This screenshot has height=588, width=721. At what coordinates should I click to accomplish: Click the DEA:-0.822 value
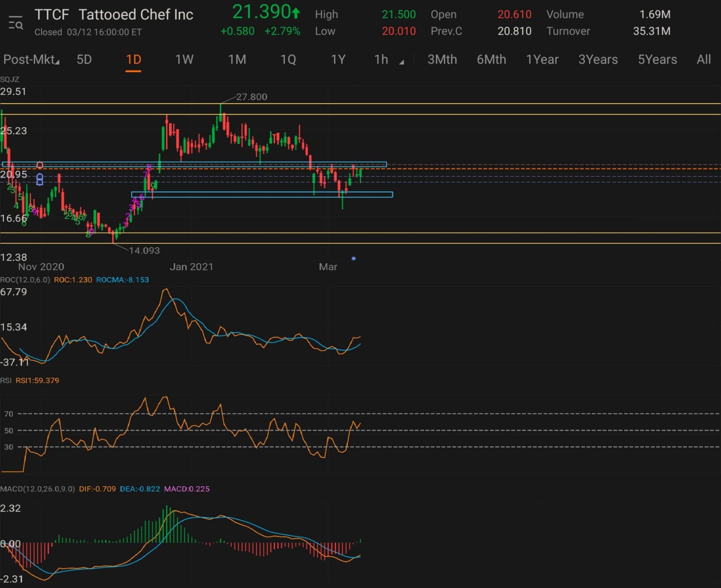140,489
